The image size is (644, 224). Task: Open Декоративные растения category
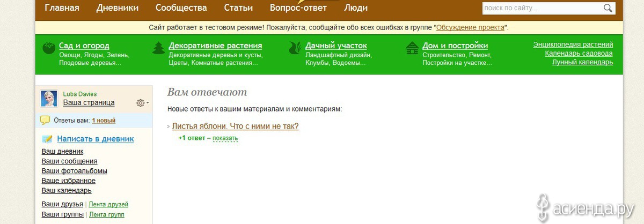[215, 46]
